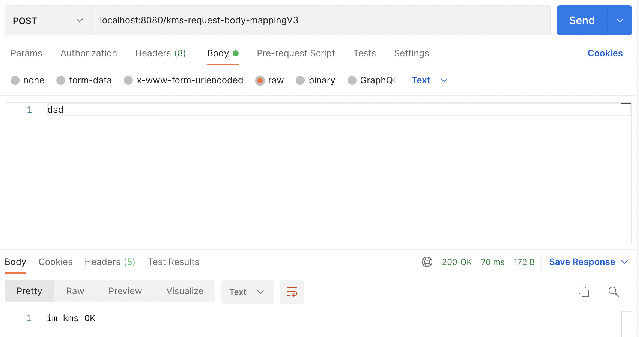Click the 200 OK status

pos(457,262)
